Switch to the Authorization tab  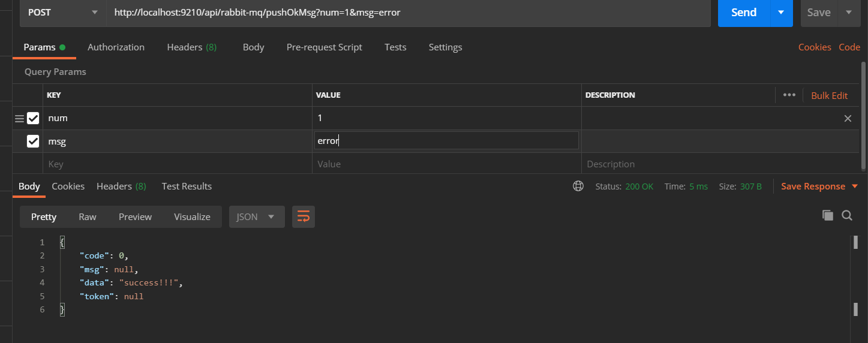pos(116,47)
